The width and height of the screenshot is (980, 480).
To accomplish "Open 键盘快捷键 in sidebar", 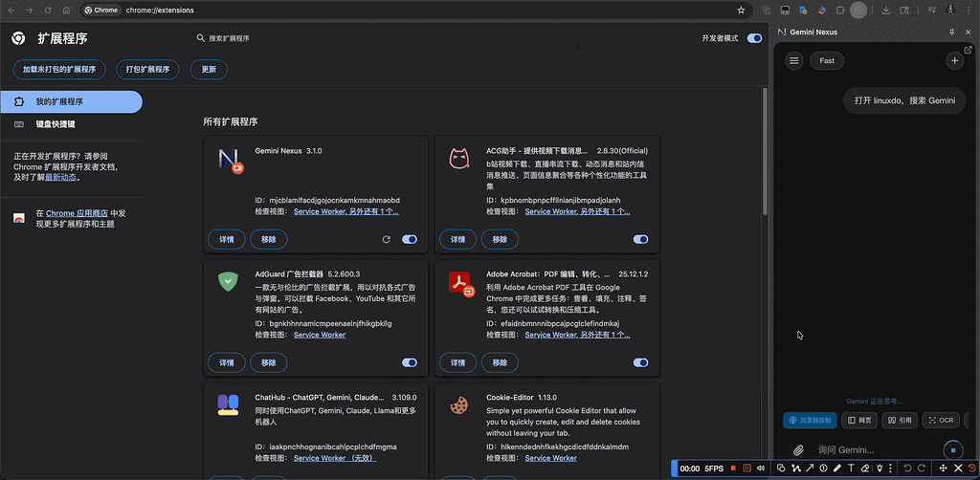I will coord(71,124).
